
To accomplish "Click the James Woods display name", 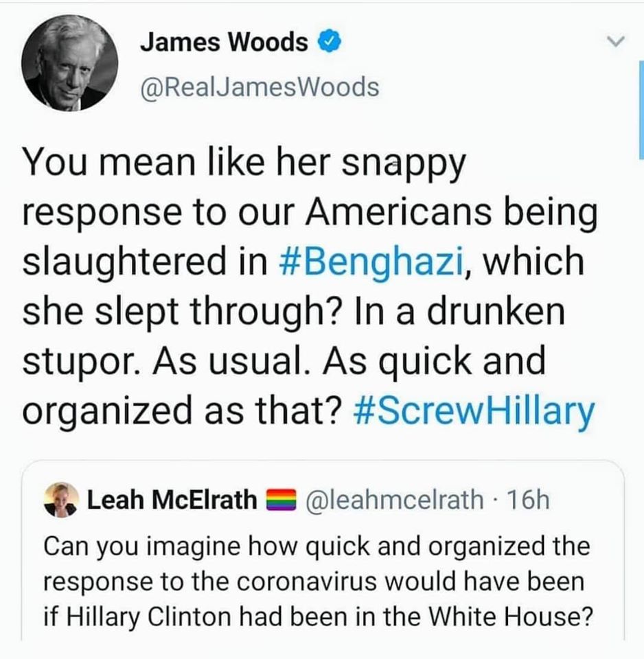I will point(224,42).
